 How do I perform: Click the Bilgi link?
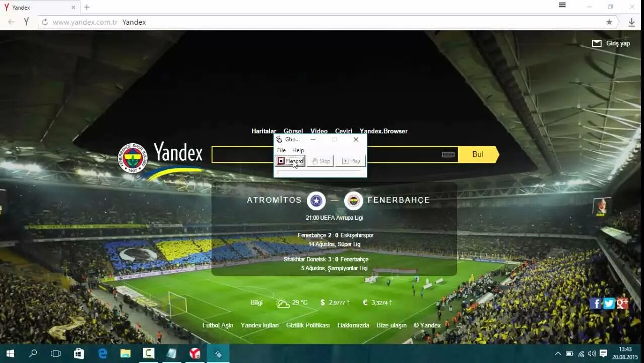[256, 302]
